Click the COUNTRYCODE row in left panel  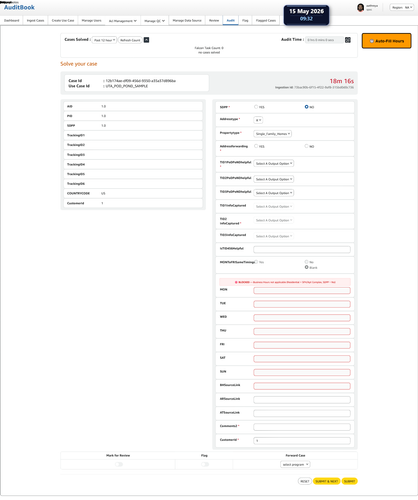tap(133, 193)
